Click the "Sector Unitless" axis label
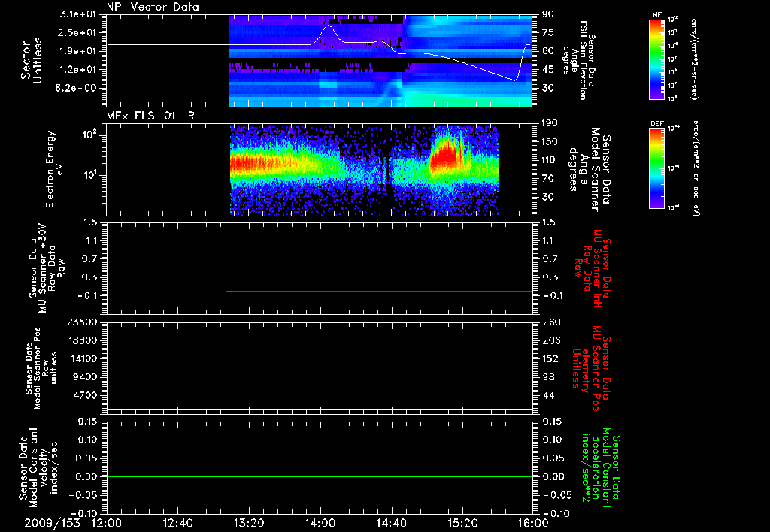This screenshot has height=532, width=770. [32, 60]
